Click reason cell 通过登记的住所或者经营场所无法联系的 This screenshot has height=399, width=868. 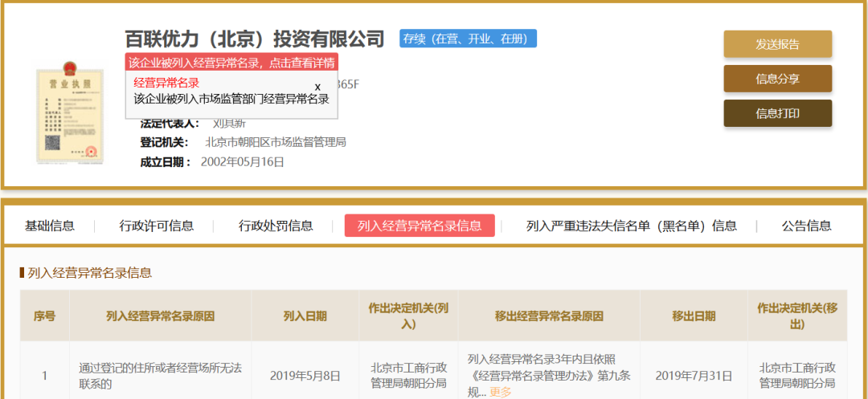point(161,376)
